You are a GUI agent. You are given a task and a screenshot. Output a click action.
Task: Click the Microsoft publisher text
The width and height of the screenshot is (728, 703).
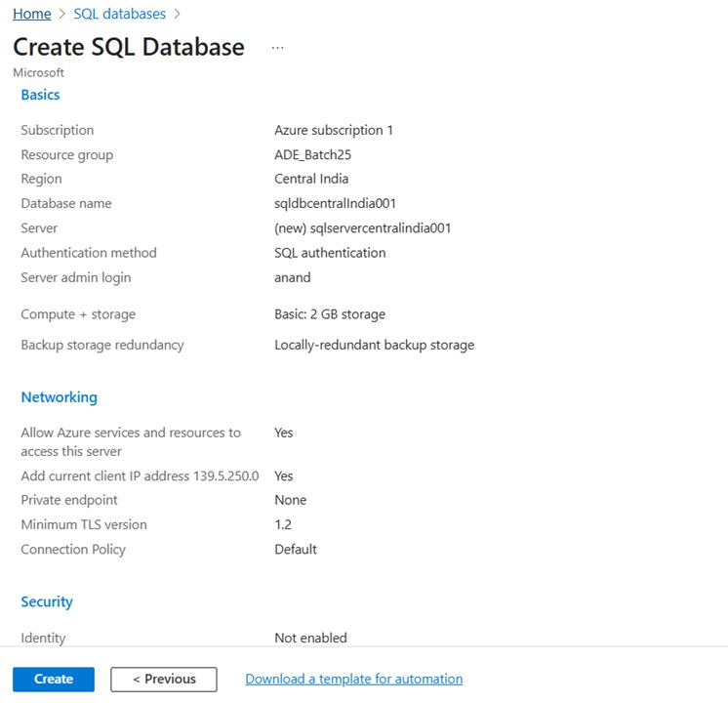(x=38, y=73)
